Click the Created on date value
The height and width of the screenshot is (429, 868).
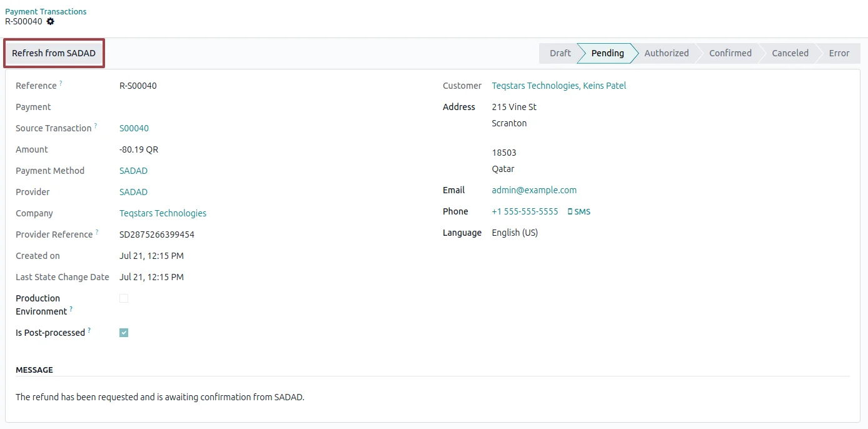tap(151, 256)
